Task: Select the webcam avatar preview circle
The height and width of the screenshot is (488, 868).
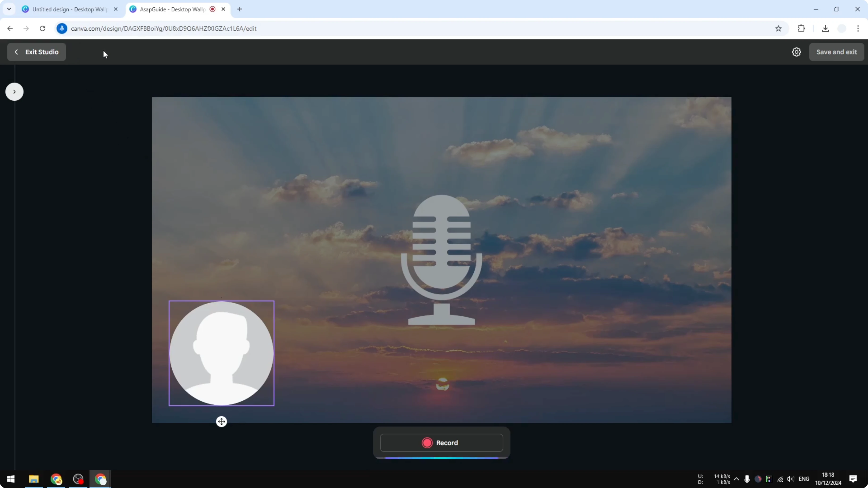Action: coord(221,353)
